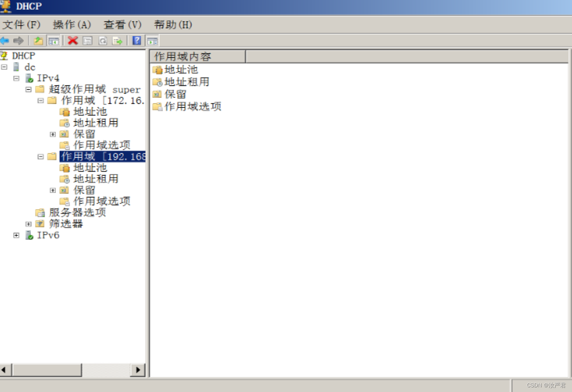Viewport: 572px width, 392px height.
Task: Select the dc server node
Action: [x=30, y=67]
